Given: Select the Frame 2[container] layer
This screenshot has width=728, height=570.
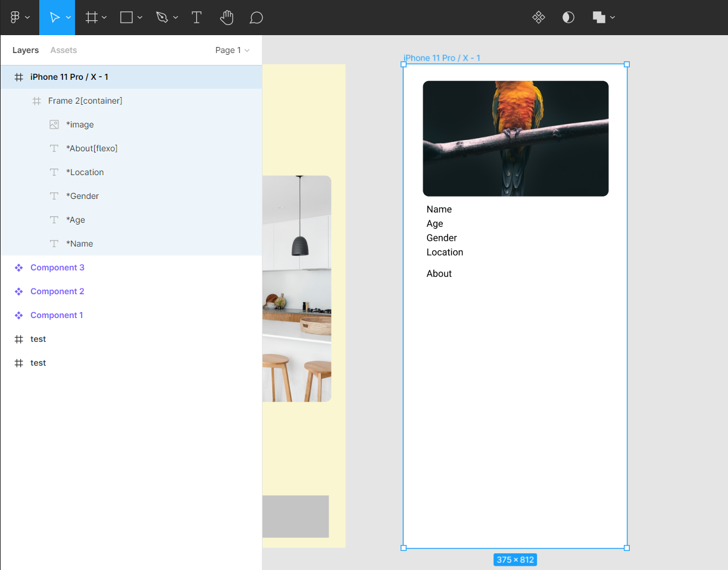Looking at the screenshot, I should [131, 101].
